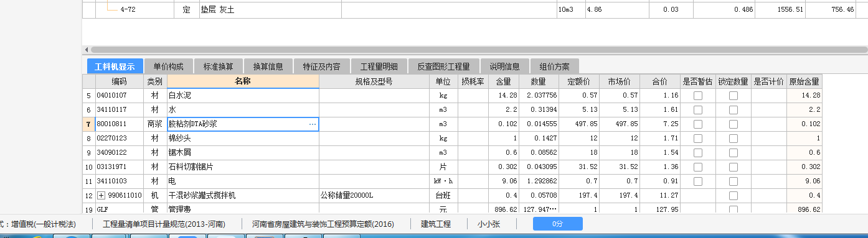Select the 特征及内容 tab
The image size is (868, 238).
pyautogui.click(x=321, y=66)
